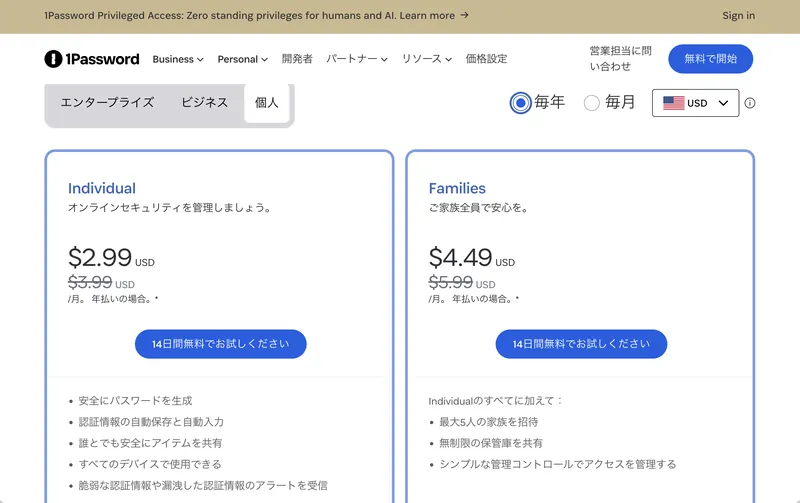Expand the パートナー menu
The width and height of the screenshot is (800, 503).
point(357,59)
